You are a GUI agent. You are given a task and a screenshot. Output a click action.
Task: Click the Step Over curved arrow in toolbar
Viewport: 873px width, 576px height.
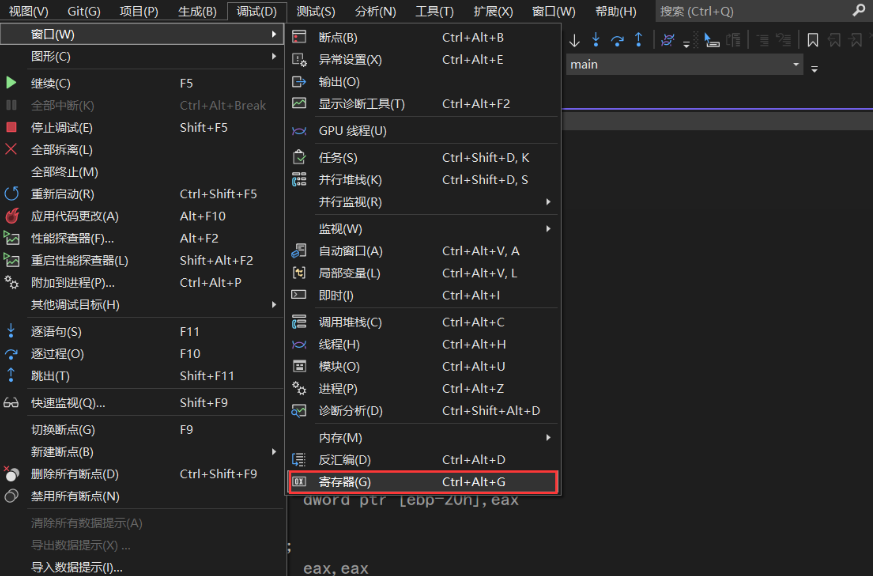pos(617,40)
